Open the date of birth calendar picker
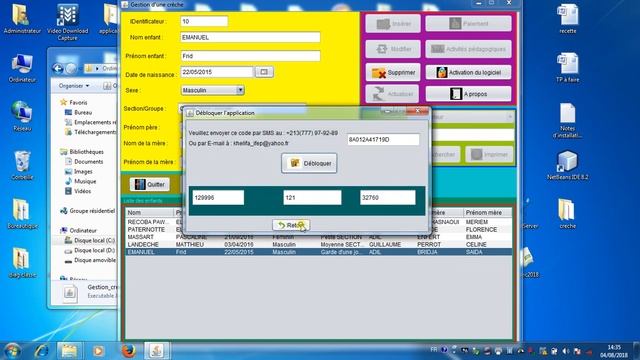The width and height of the screenshot is (640, 360). [x=264, y=72]
